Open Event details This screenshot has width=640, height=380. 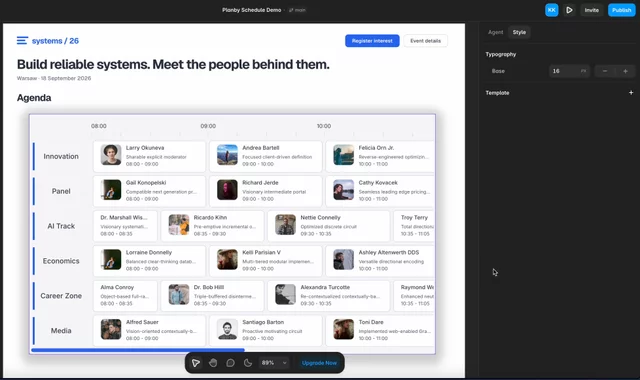coord(425,41)
